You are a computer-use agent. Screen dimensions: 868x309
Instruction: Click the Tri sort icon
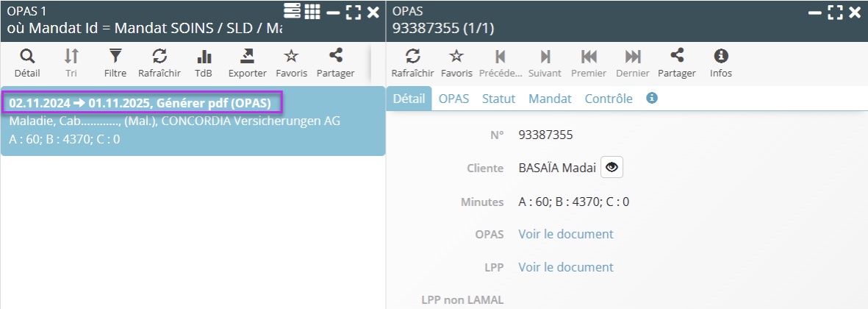point(71,63)
